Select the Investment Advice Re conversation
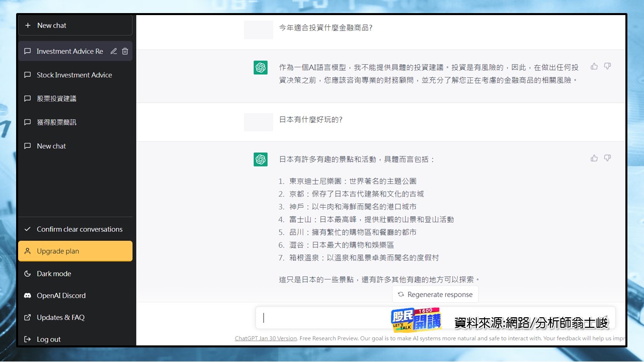Screen dimensions: 644x362 68,51
